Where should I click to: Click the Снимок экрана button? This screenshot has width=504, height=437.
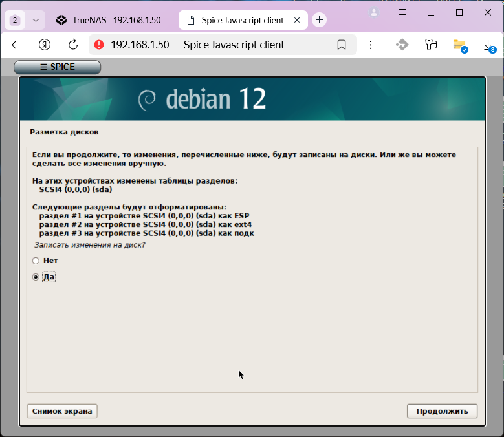(x=62, y=411)
